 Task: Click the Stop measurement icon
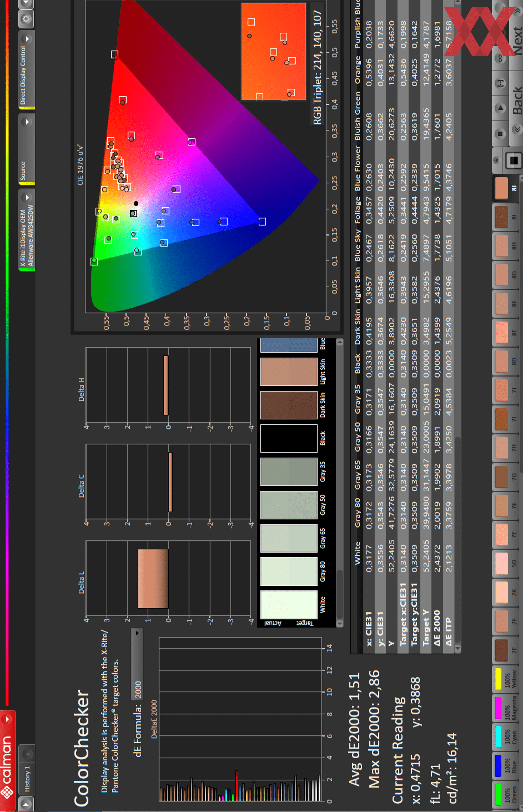500,134
